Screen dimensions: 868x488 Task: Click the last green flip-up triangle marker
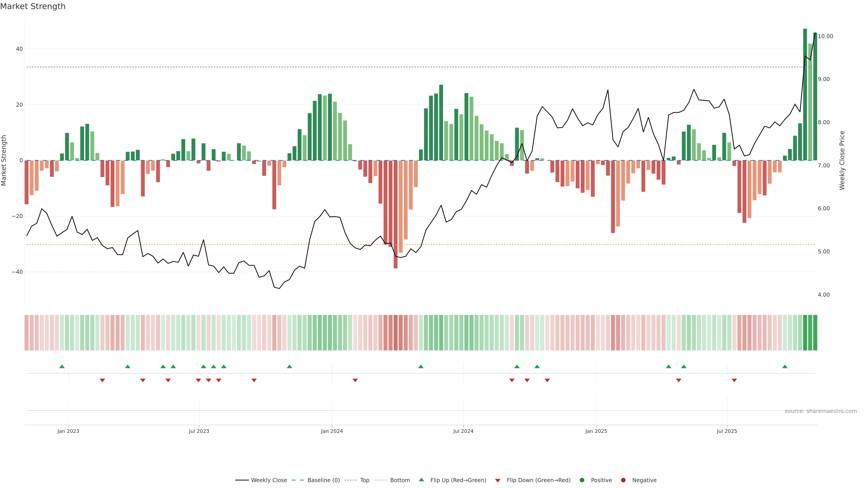pyautogui.click(x=785, y=366)
